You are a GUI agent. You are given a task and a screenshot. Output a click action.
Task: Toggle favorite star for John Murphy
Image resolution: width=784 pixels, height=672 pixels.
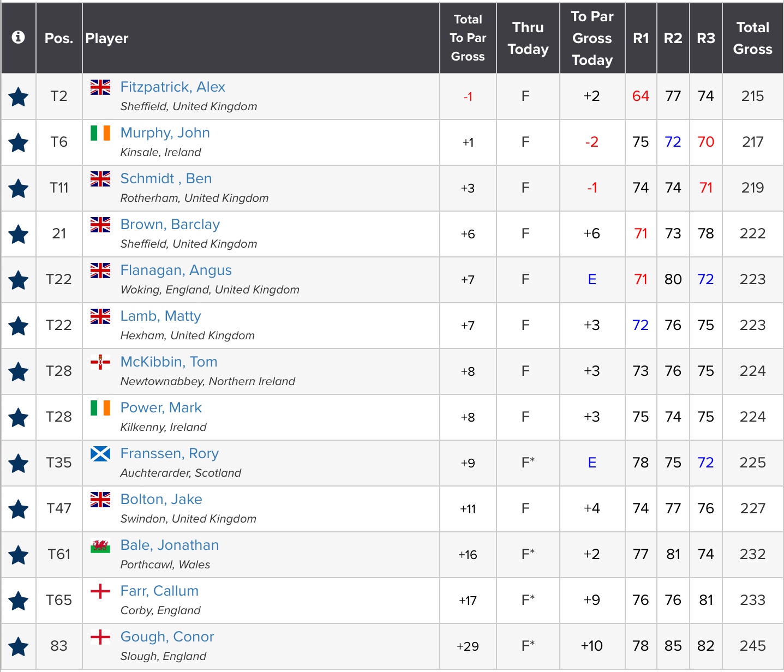pyautogui.click(x=19, y=143)
